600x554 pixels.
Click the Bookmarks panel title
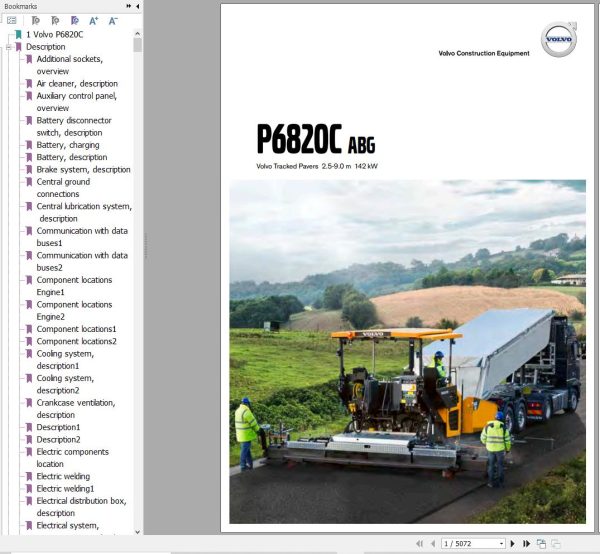[21, 6]
